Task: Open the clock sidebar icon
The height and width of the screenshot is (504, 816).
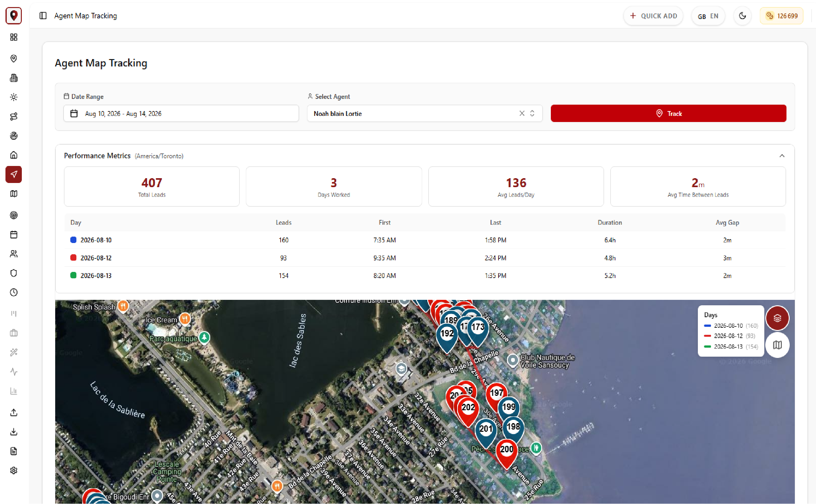Action: [14, 293]
